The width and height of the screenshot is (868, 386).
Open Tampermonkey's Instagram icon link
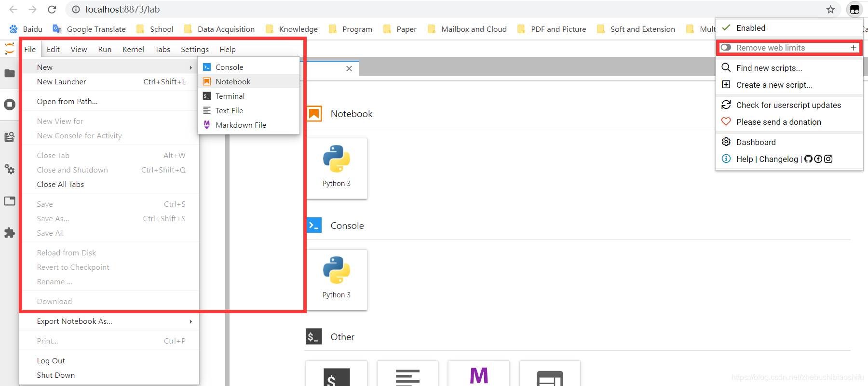(828, 159)
